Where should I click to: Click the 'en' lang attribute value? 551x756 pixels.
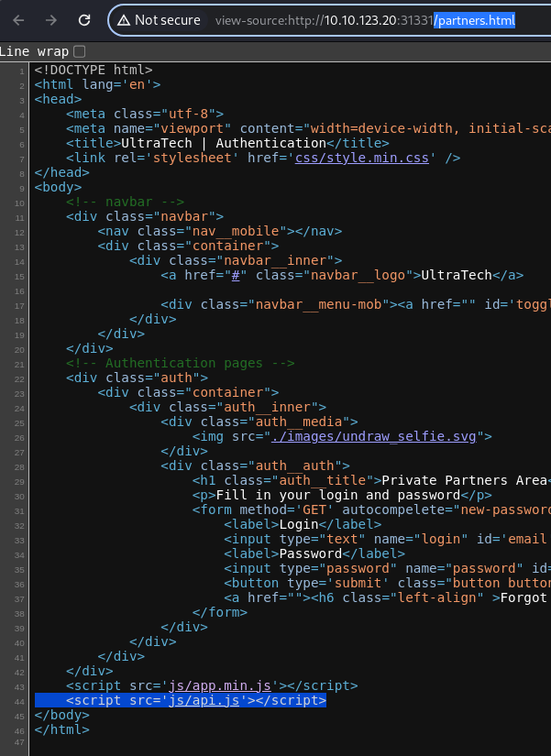137,84
